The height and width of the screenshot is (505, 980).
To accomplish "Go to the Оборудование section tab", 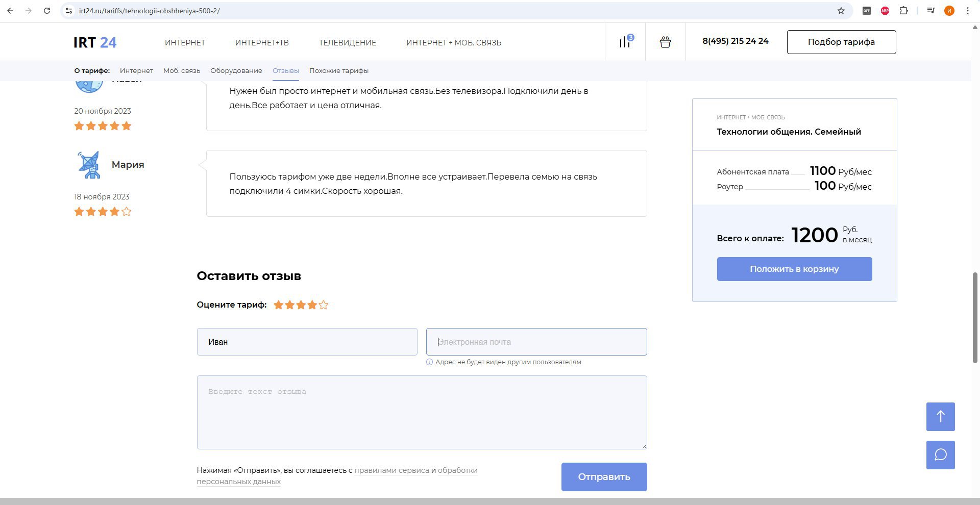I will (236, 71).
